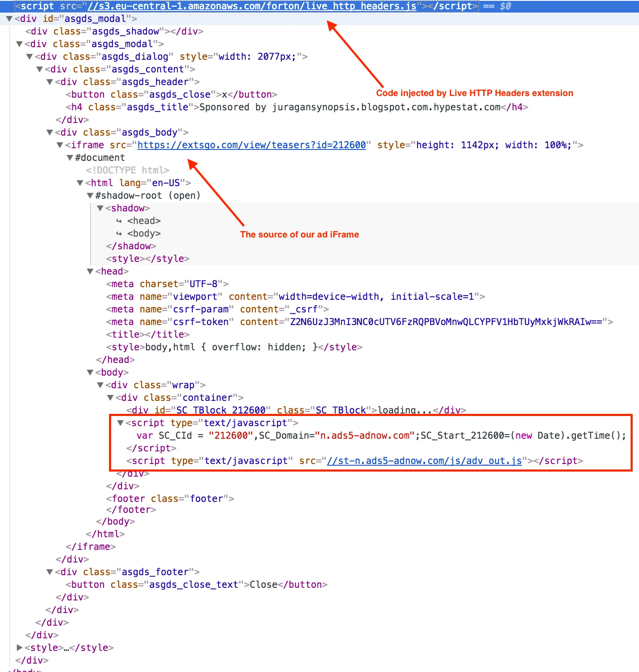Collapse the div class="asgds_modal" child node
Screen dimensions: 639x672
point(19,44)
